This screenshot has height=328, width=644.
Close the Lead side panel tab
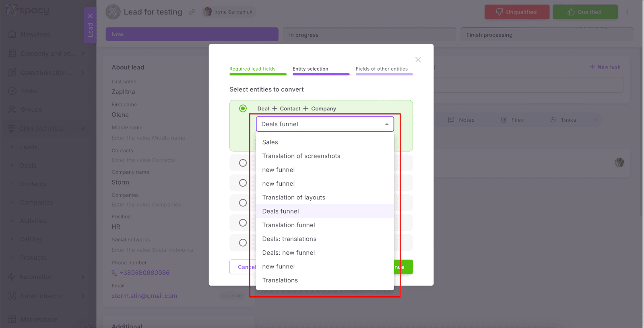pyautogui.click(x=90, y=16)
